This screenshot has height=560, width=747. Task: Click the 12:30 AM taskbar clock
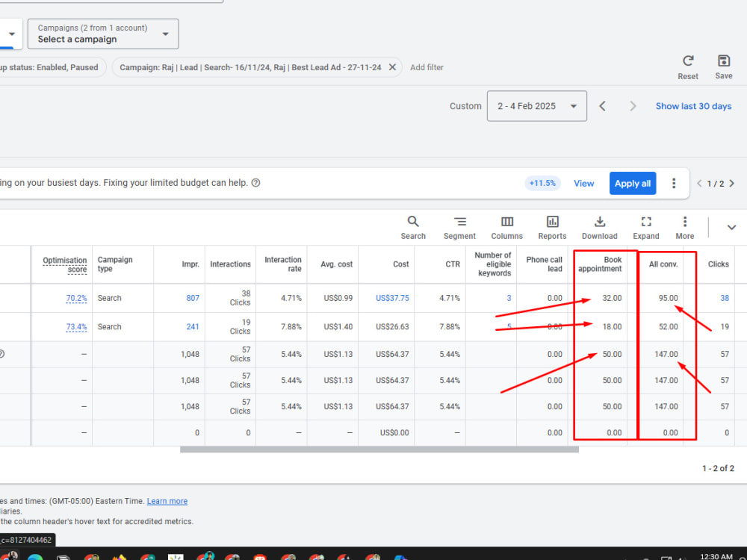tap(716, 556)
